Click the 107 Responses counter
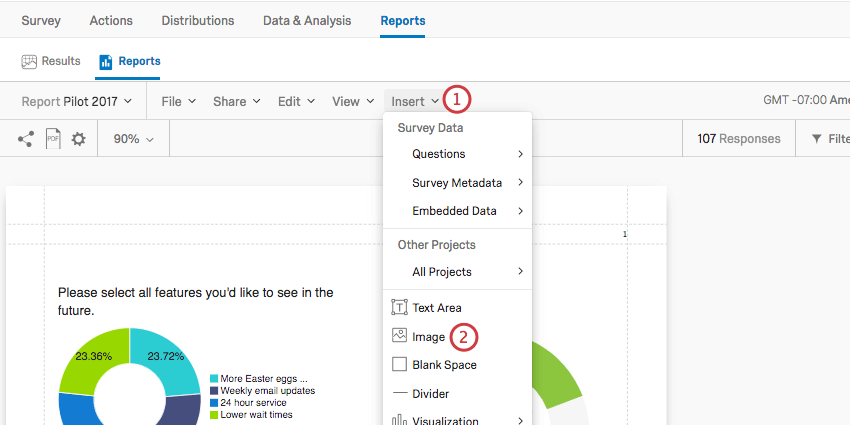 pyautogui.click(x=739, y=139)
